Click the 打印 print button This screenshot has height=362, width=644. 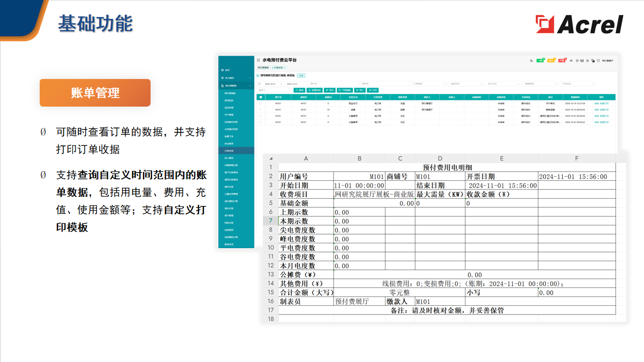373,90
